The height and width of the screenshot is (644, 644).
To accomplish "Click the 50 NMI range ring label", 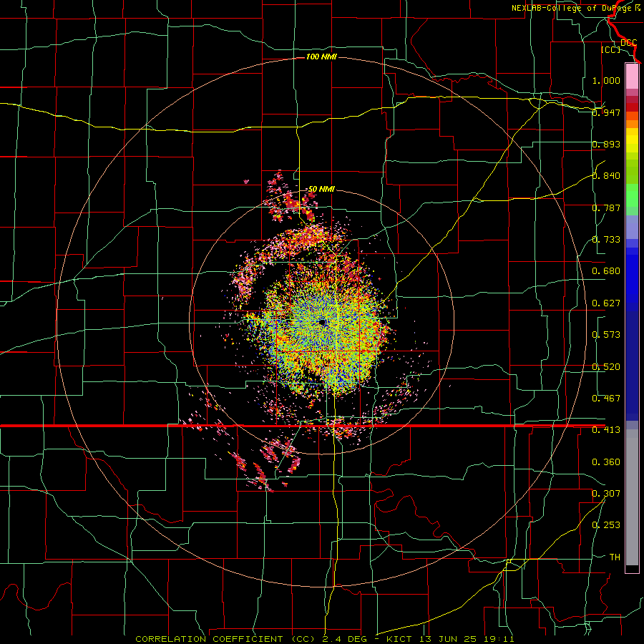I will [x=321, y=189].
